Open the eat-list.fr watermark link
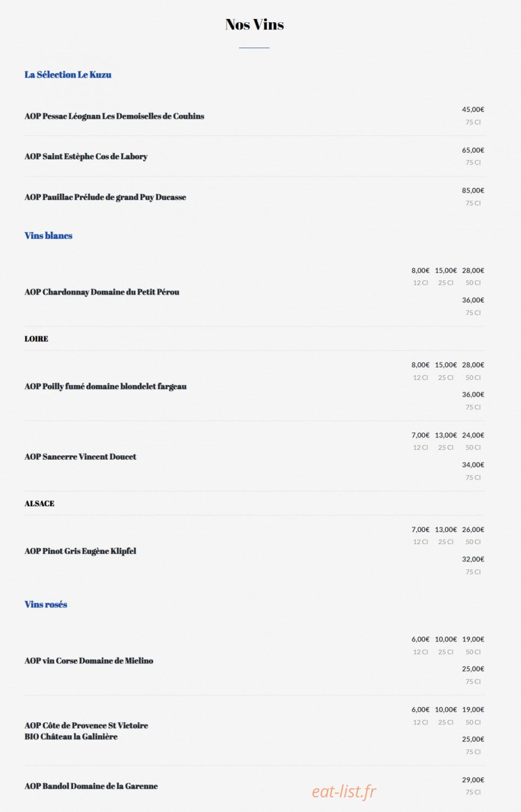The image size is (521, 812). [x=344, y=791]
